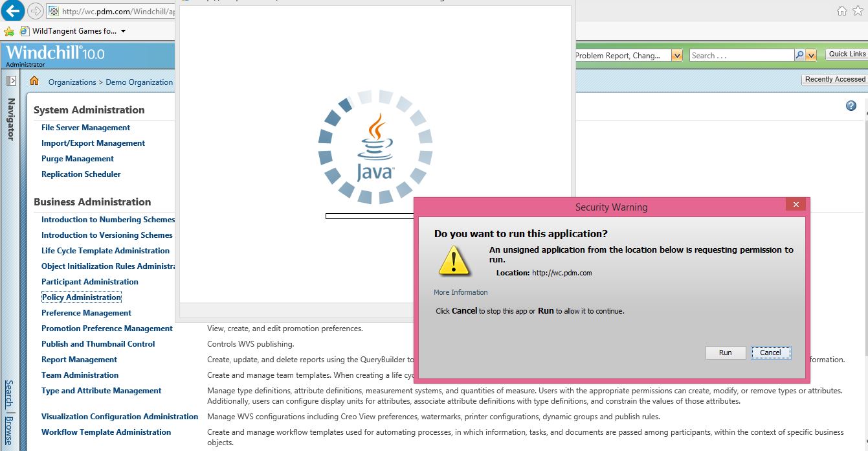Click the orange Windchill home icon
The image size is (868, 451).
[34, 81]
